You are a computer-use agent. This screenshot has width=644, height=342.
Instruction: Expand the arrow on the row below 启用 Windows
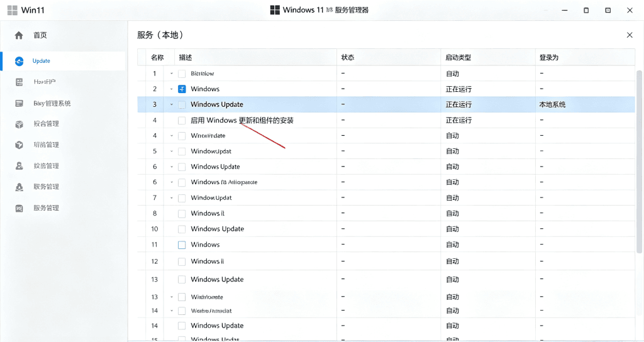click(x=172, y=136)
